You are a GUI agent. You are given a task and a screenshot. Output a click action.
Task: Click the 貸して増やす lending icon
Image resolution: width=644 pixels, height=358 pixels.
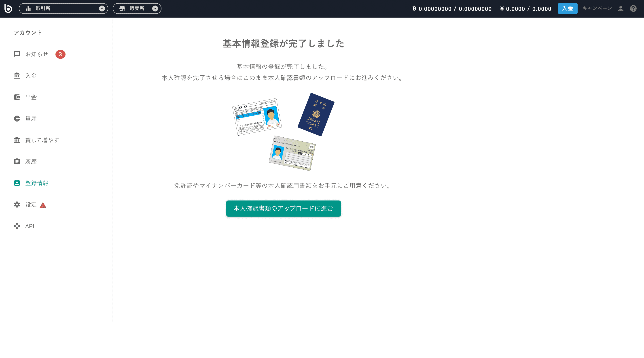tap(17, 140)
